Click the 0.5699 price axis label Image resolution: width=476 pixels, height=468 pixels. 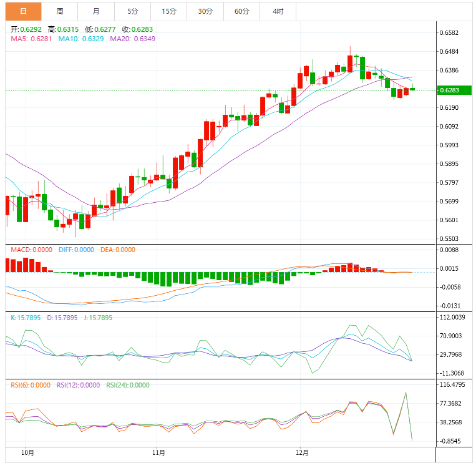tap(449, 202)
